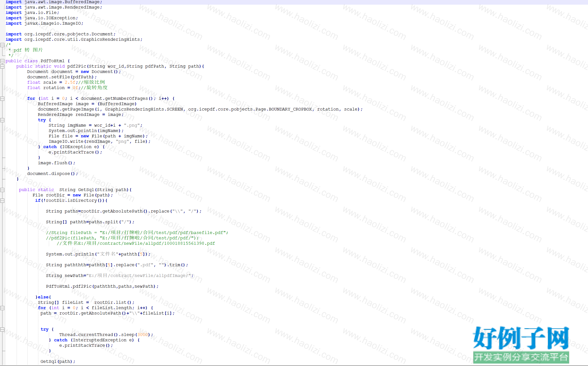
Task: Click the comment containing '100018815561398.pdf'
Action: tap(136, 244)
